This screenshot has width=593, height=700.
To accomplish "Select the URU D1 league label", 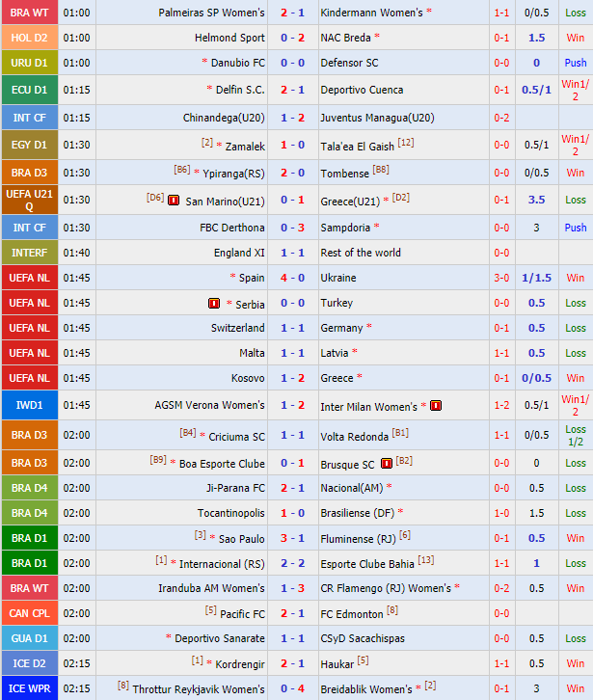I will (30, 63).
